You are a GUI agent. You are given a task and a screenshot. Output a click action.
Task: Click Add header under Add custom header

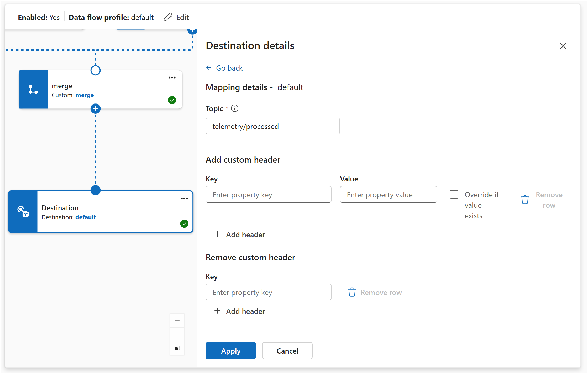240,234
